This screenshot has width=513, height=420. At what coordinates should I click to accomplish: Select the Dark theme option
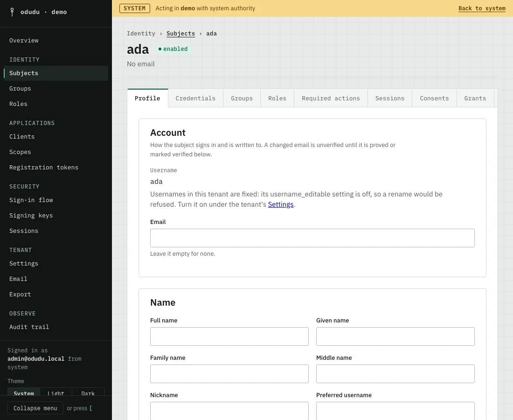click(88, 392)
